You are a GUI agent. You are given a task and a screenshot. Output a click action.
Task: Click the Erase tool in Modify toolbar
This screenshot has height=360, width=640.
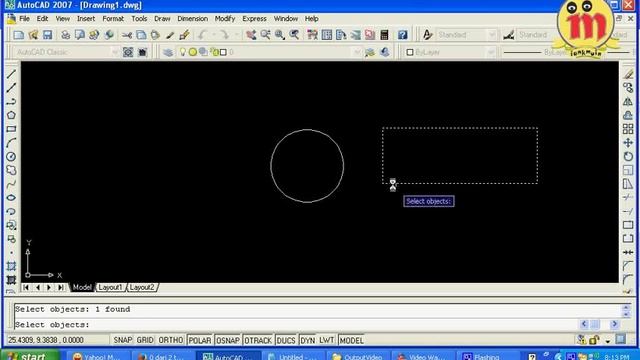[628, 74]
